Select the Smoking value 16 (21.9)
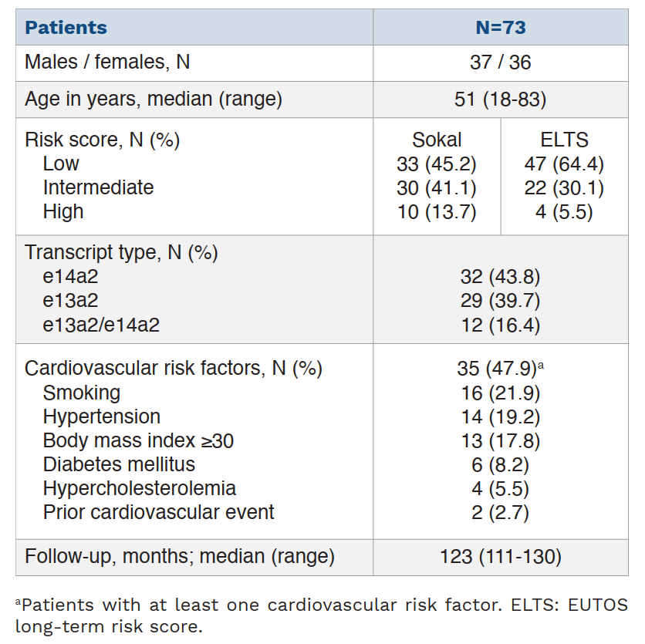 (500, 393)
